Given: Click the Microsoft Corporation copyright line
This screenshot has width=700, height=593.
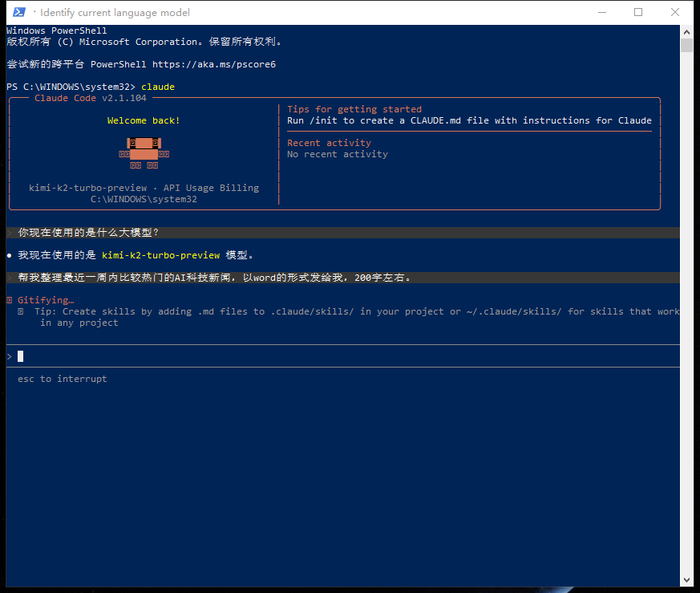Looking at the screenshot, I should click(144, 42).
